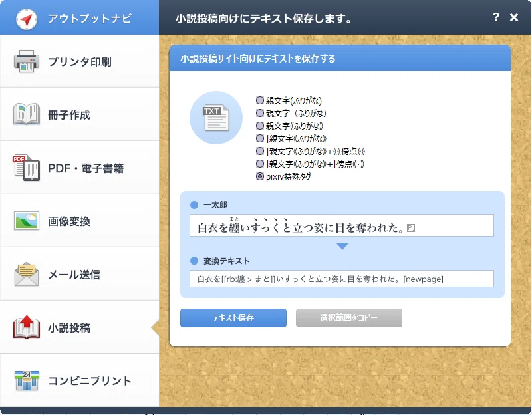Click the page-break mark icon after 奪われた。
Image resolution: width=532 pixels, height=415 pixels.
(x=411, y=228)
